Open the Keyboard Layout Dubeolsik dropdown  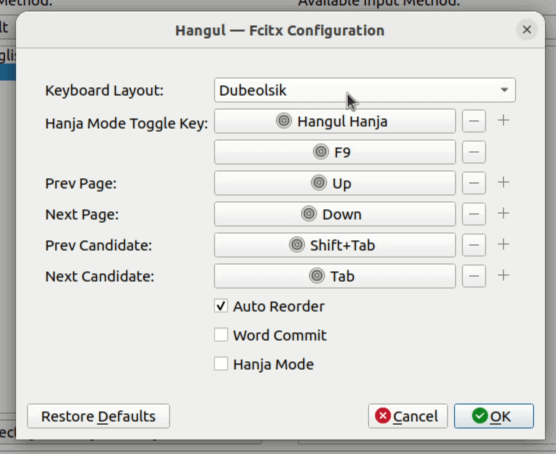[365, 90]
